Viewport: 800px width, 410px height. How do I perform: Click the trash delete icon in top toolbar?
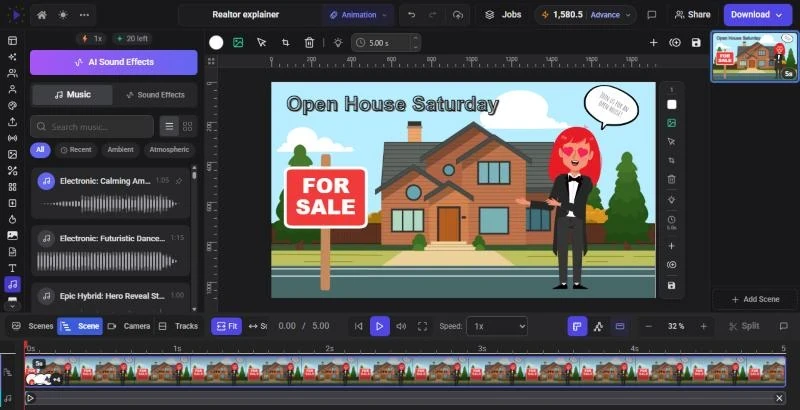(x=309, y=43)
